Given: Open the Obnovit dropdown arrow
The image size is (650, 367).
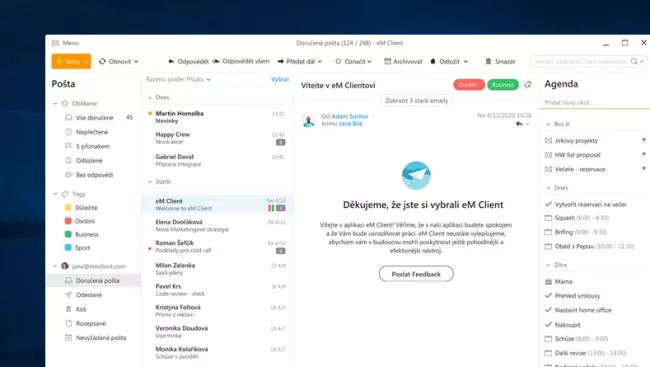Looking at the screenshot, I should pos(136,61).
